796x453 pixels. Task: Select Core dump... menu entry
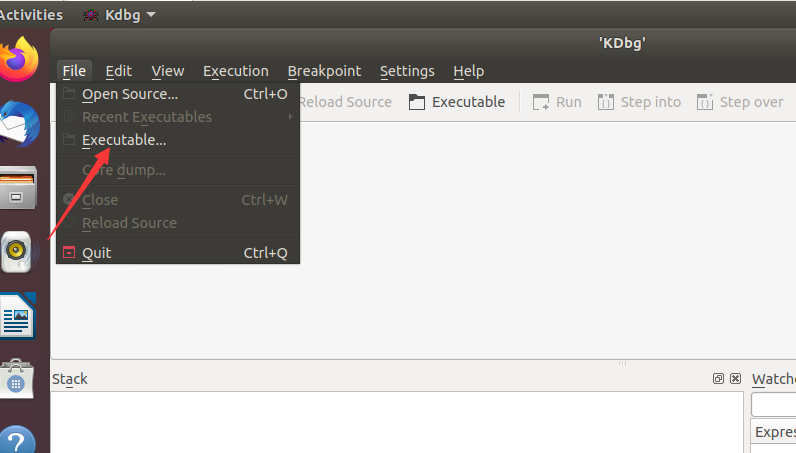[x=178, y=170]
